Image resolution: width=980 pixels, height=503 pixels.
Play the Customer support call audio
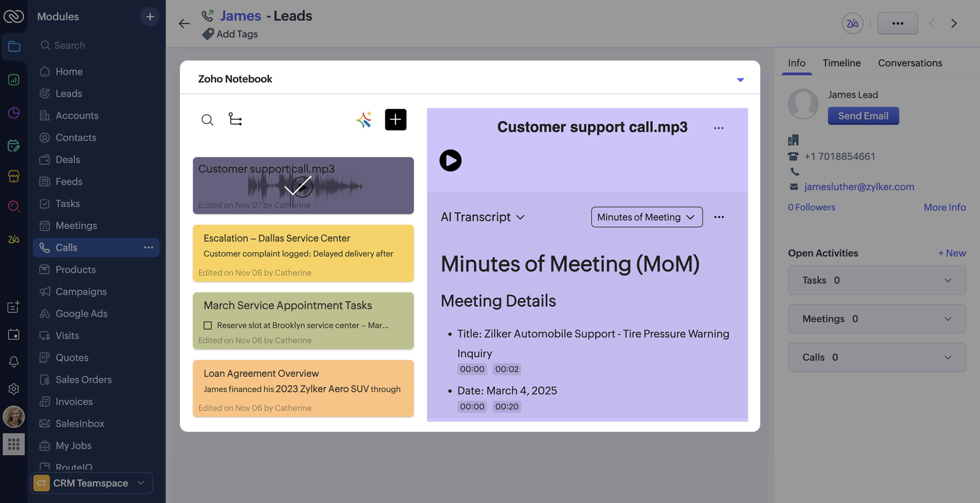click(x=451, y=160)
